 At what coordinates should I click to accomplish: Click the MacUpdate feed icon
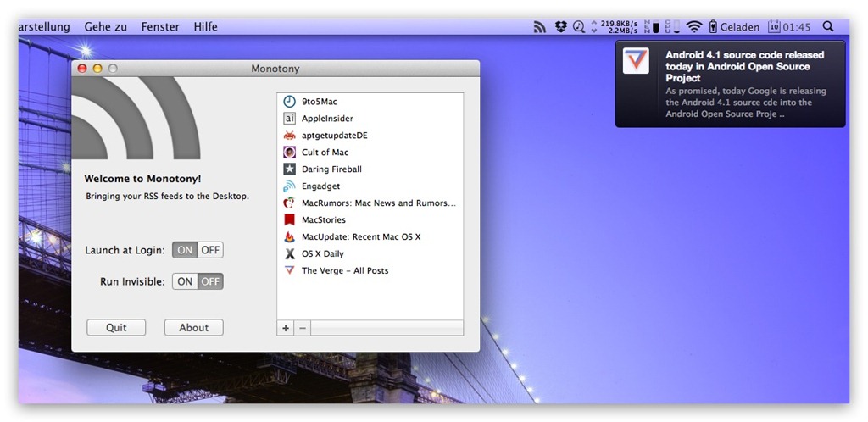tap(290, 236)
